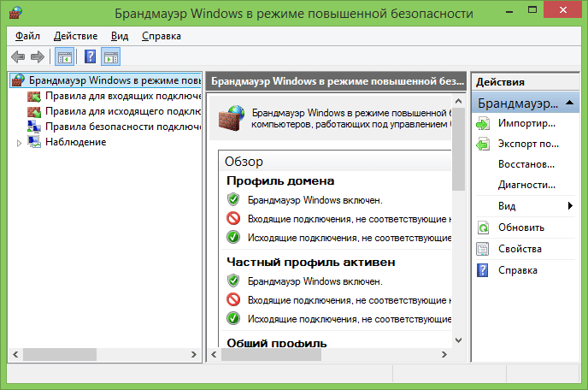588x390 pixels.
Task: Click private profile firewall-enabled shield icon
Action: (x=233, y=281)
